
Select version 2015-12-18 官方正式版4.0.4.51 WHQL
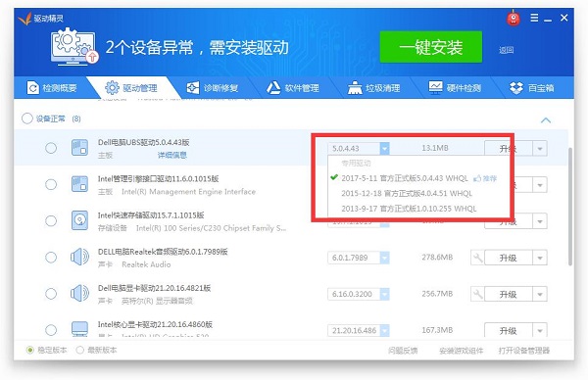click(407, 194)
